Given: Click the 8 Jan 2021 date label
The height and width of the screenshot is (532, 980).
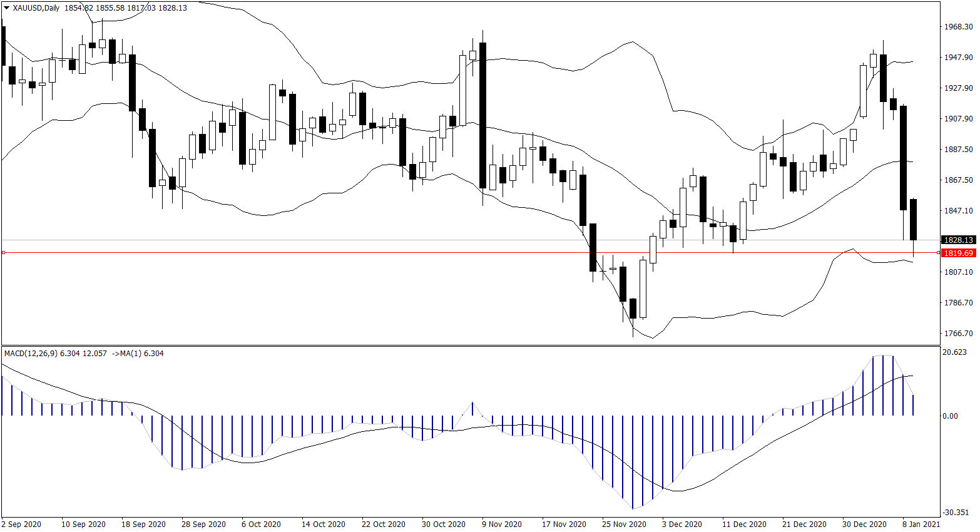Looking at the screenshot, I should tap(921, 524).
